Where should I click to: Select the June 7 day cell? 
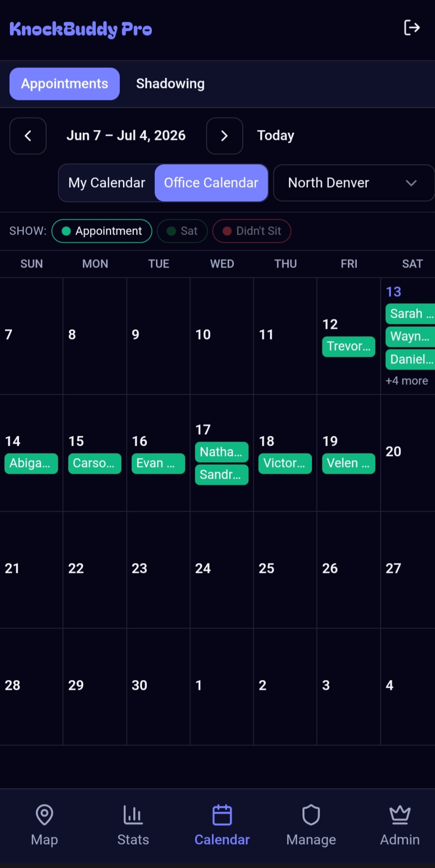[x=31, y=336]
